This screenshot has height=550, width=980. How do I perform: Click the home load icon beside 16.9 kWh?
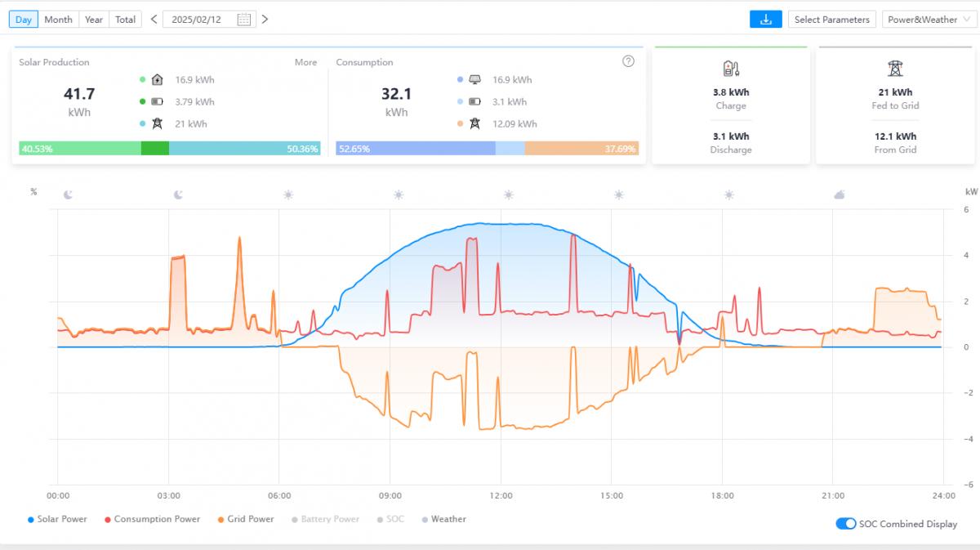click(x=158, y=80)
